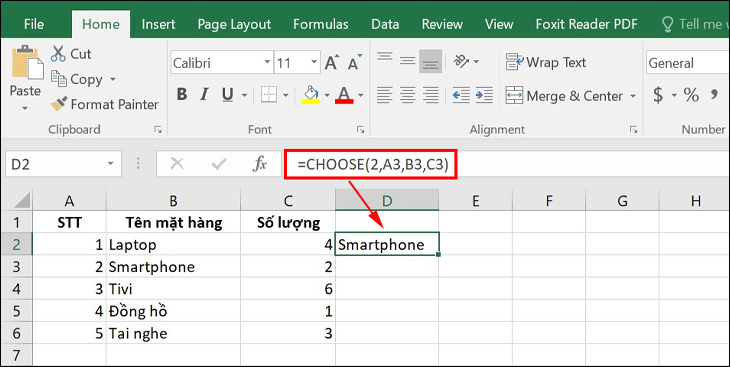
Task: Select cell containing Tai nghe
Action: pos(173,333)
